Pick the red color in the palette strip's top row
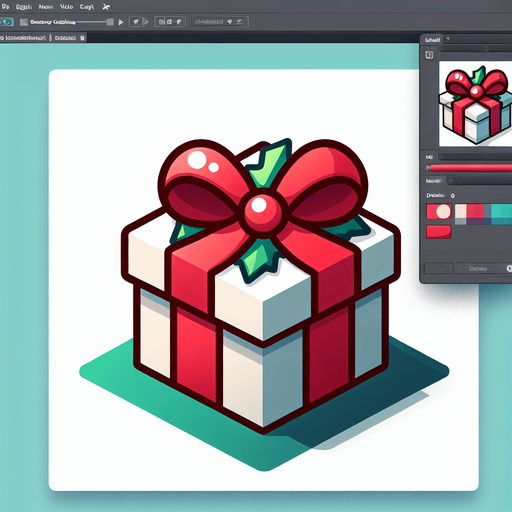 [475, 211]
